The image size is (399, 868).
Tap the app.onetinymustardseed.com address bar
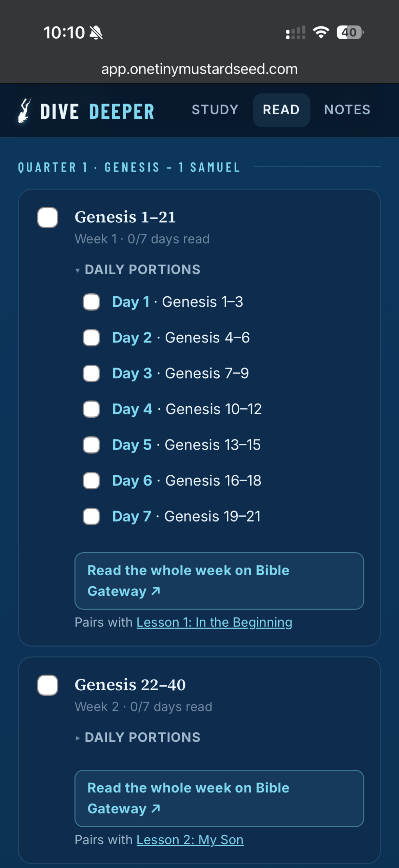click(x=199, y=69)
